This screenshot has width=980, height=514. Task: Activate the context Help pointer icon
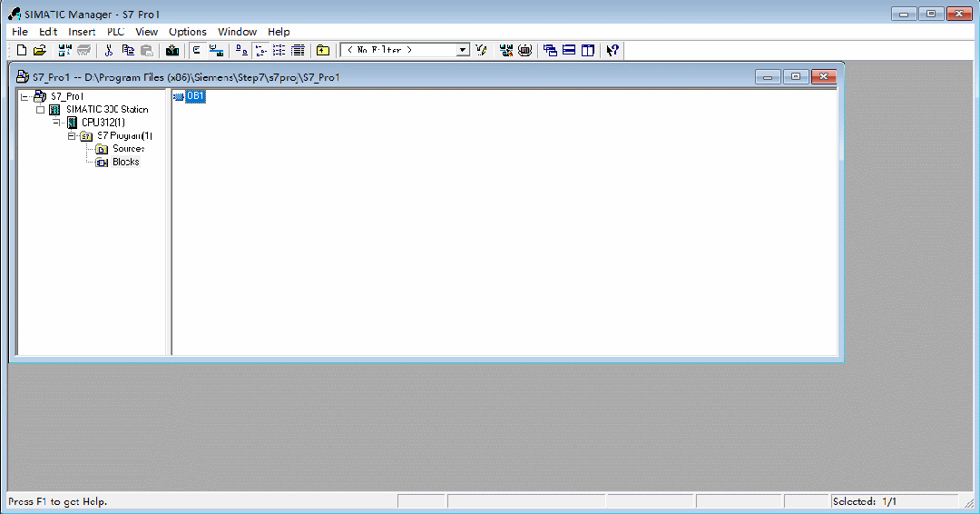coord(612,50)
